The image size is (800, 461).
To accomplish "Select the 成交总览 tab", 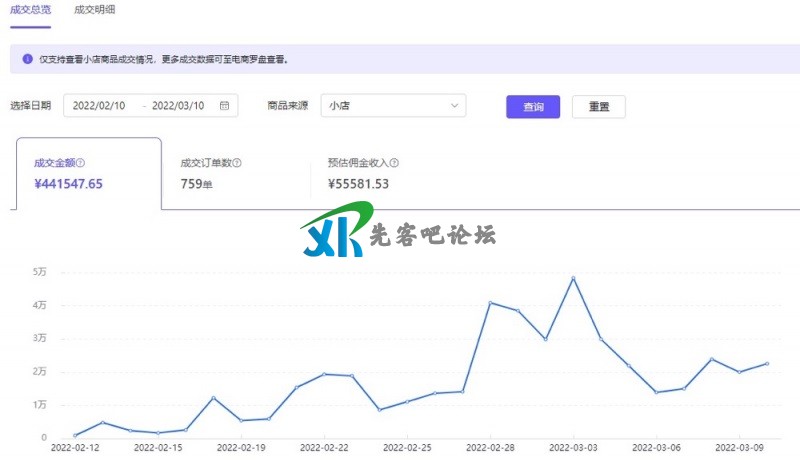I will pyautogui.click(x=30, y=9).
